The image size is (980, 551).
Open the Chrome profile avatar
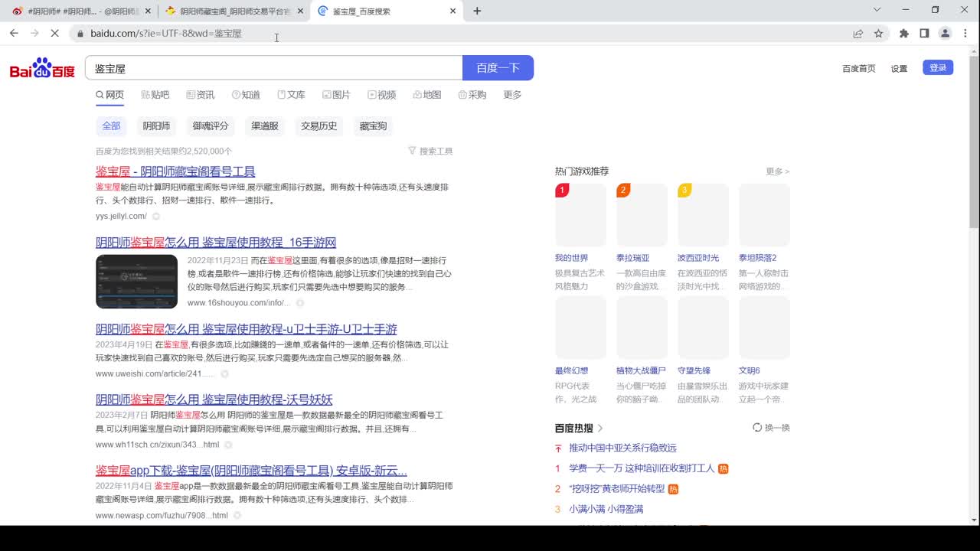coord(945,34)
